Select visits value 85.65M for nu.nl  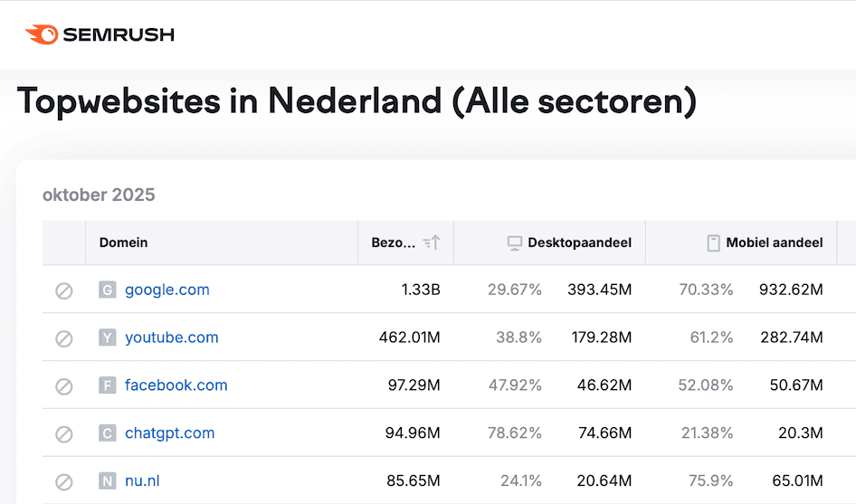coord(414,480)
